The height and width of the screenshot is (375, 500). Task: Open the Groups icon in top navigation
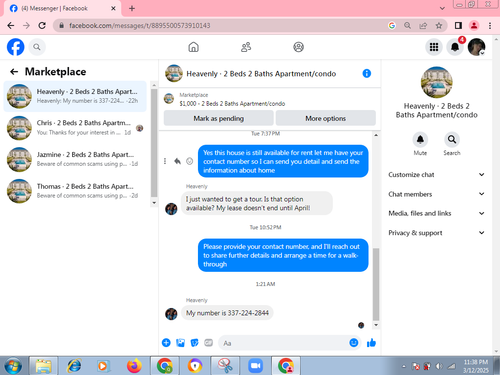coord(298,47)
